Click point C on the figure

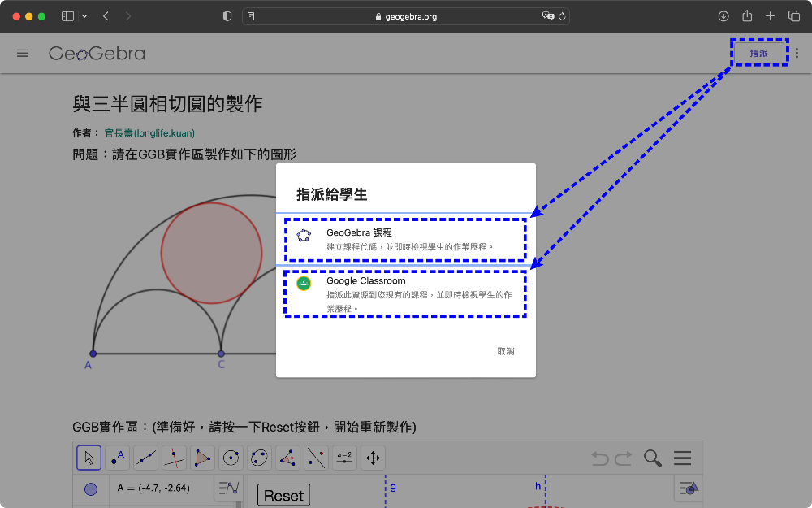221,354
